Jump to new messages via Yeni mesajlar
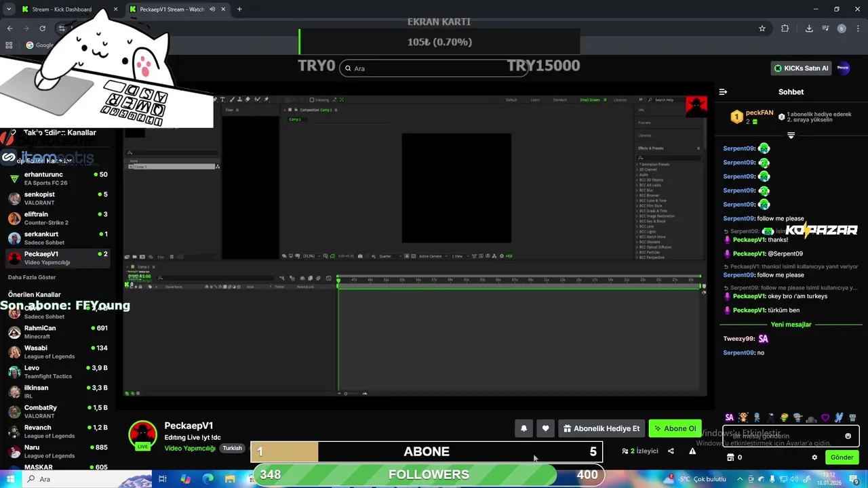 (x=791, y=325)
